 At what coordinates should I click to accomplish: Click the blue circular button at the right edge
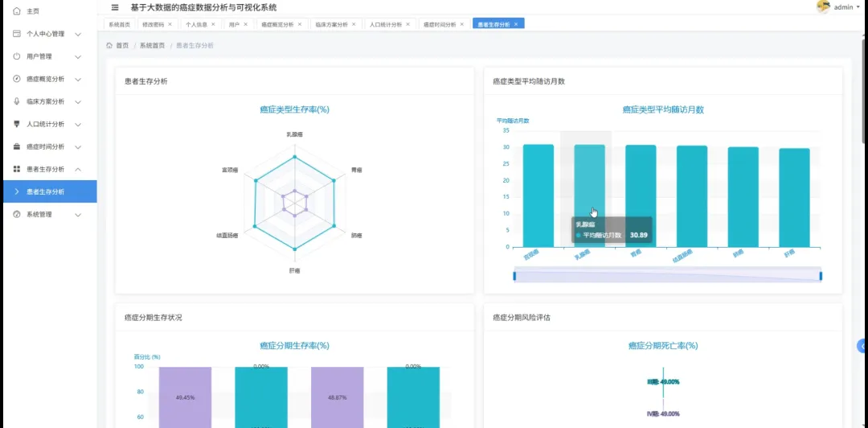pyautogui.click(x=862, y=346)
